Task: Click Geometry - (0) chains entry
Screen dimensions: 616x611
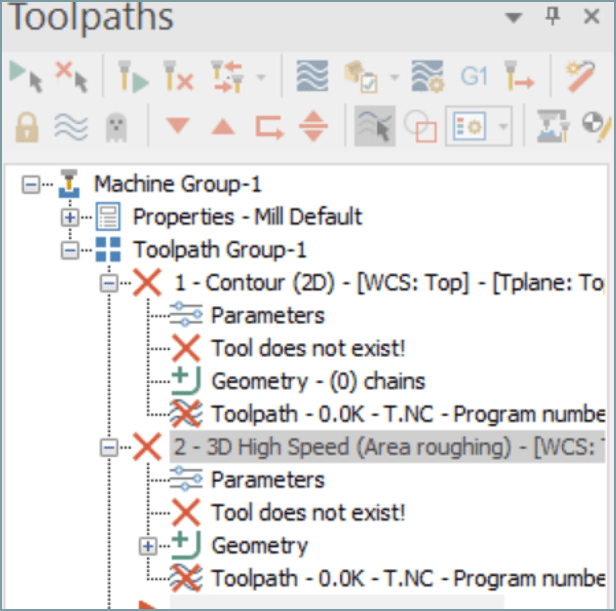Action: pyautogui.click(x=318, y=381)
